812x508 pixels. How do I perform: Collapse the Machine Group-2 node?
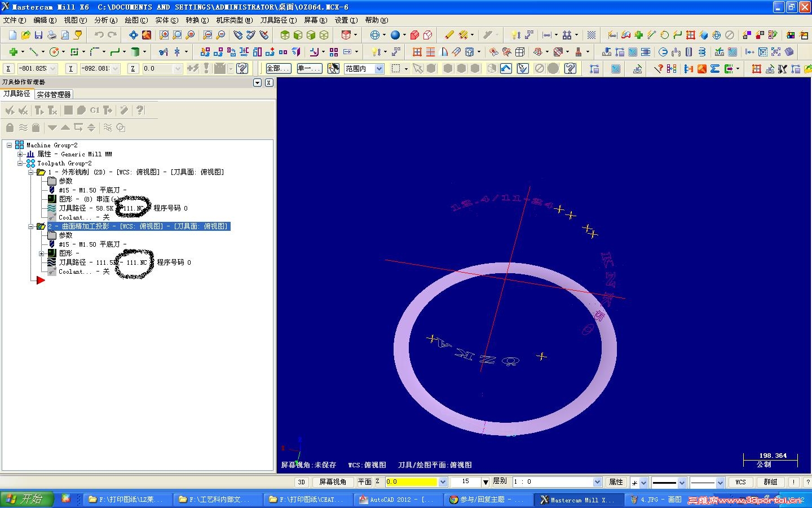point(9,145)
